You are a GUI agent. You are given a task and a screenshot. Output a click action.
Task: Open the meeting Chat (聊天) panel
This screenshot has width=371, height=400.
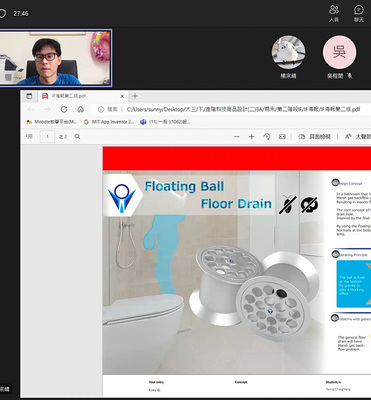pyautogui.click(x=359, y=13)
